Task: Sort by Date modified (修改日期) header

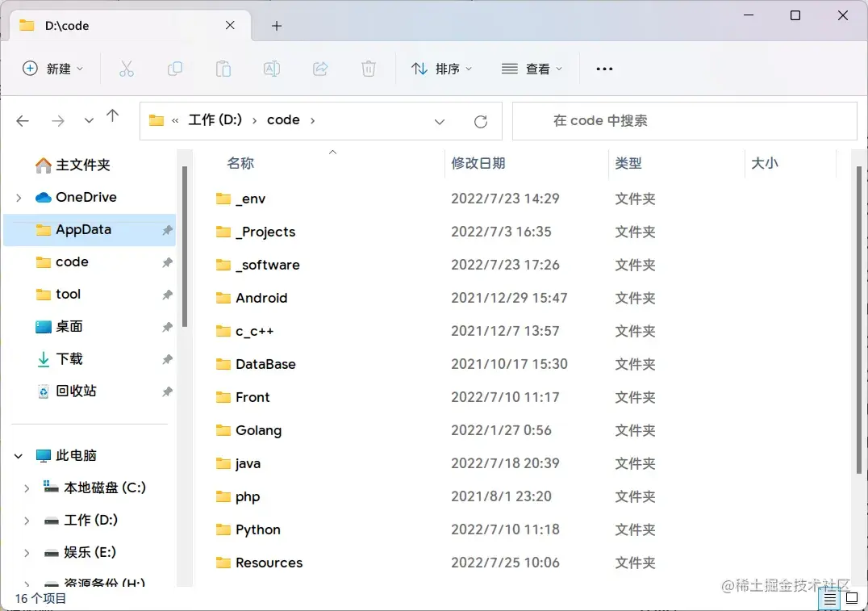Action: pos(478,163)
